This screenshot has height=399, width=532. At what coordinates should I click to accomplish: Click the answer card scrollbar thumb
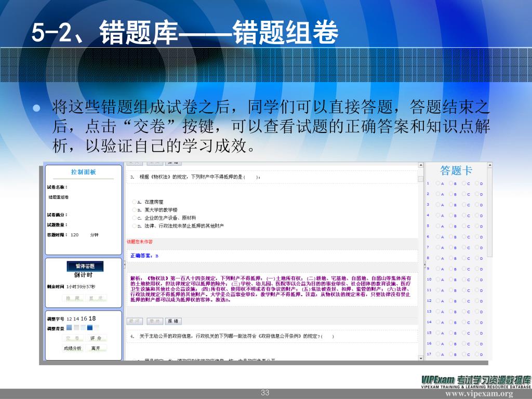tap(489, 212)
